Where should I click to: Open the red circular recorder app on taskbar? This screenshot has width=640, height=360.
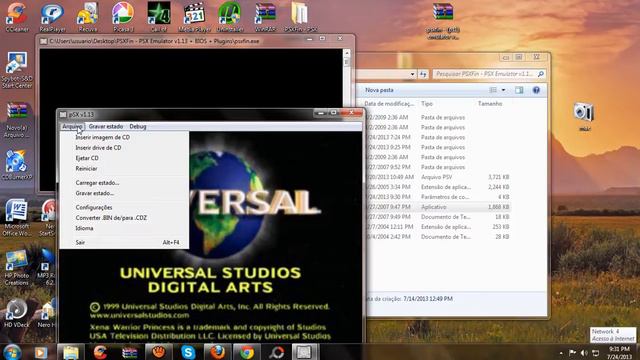(276, 352)
